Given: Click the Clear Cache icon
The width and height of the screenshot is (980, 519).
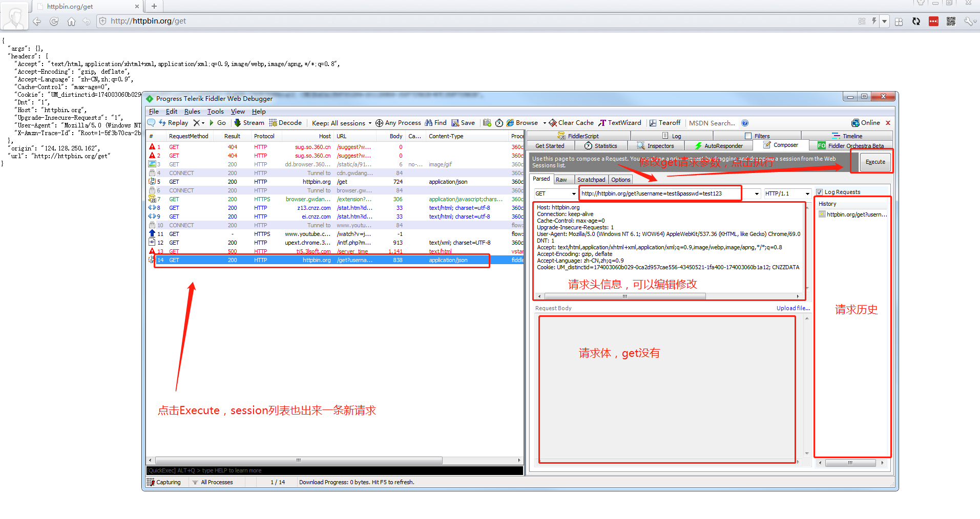Looking at the screenshot, I should coord(553,123).
